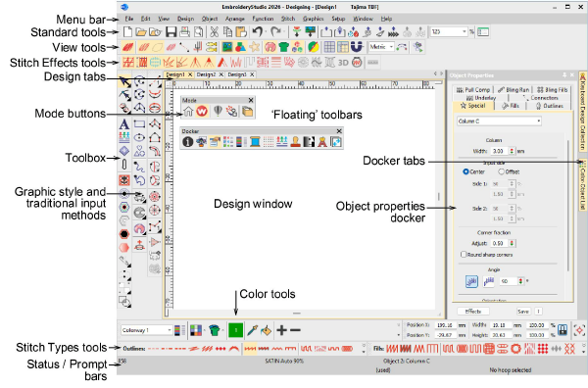Click the Save button in Object Properties
The height and width of the screenshot is (388, 588).
pos(523,312)
